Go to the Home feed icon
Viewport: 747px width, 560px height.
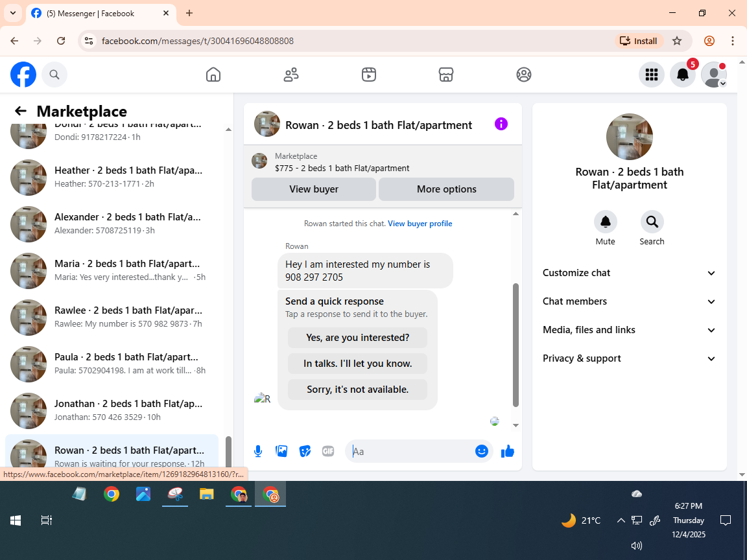coord(213,75)
